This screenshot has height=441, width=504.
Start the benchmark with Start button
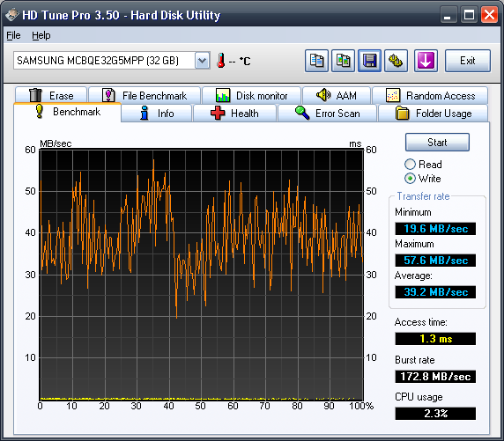click(437, 143)
